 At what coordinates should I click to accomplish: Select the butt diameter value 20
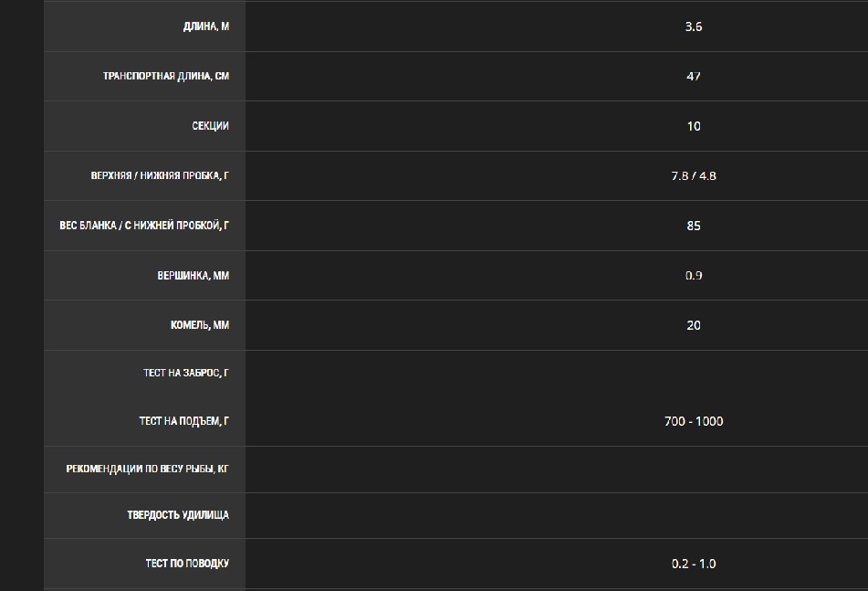click(694, 325)
